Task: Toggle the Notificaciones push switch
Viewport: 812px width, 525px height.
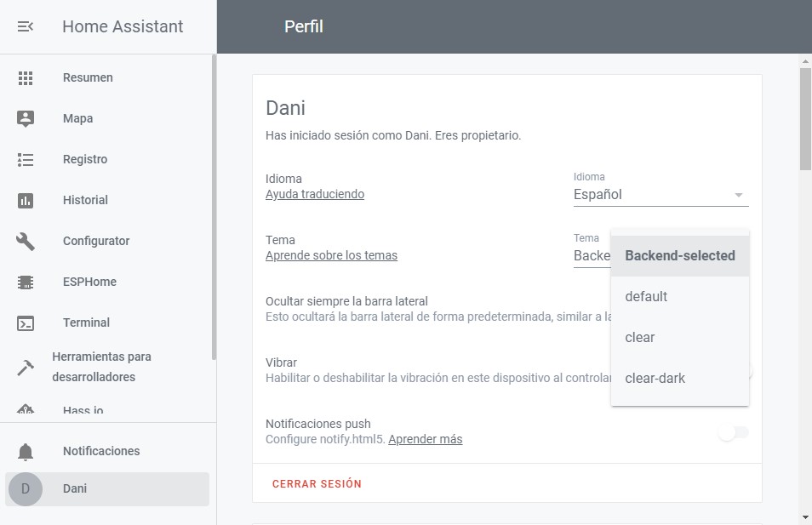Action: pos(732,433)
